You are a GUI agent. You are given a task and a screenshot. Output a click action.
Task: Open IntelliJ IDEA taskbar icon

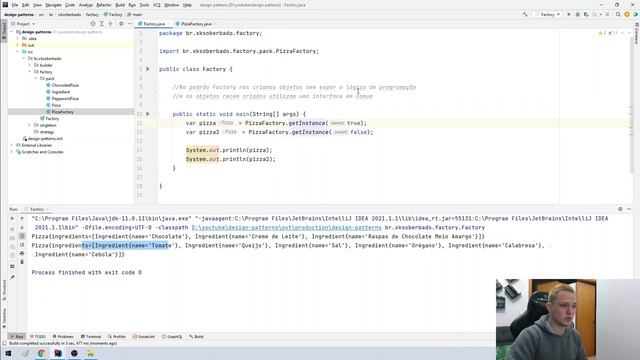click(x=58, y=353)
